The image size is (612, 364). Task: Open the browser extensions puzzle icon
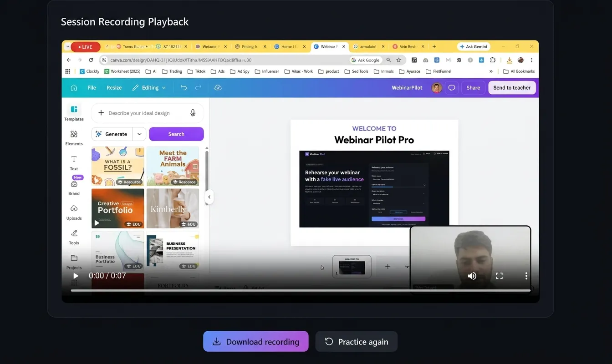point(493,60)
